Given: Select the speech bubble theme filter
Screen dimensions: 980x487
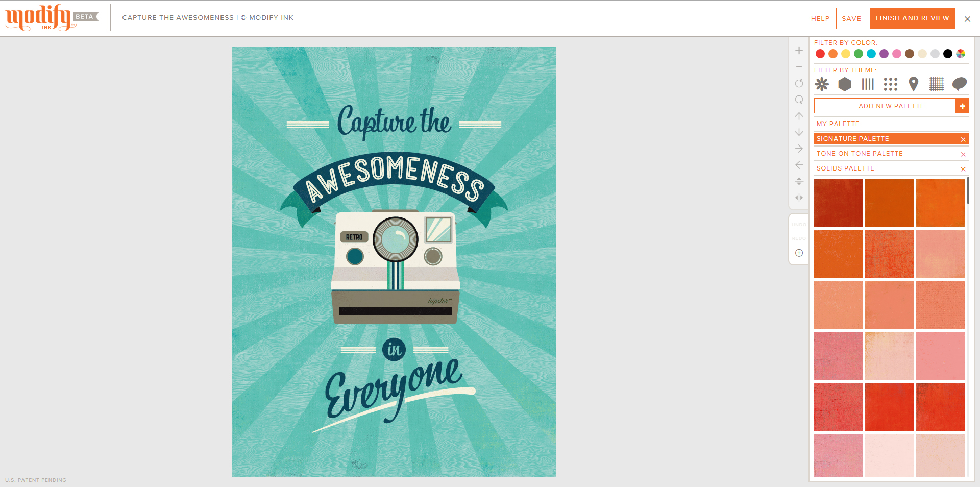Looking at the screenshot, I should click(x=959, y=84).
